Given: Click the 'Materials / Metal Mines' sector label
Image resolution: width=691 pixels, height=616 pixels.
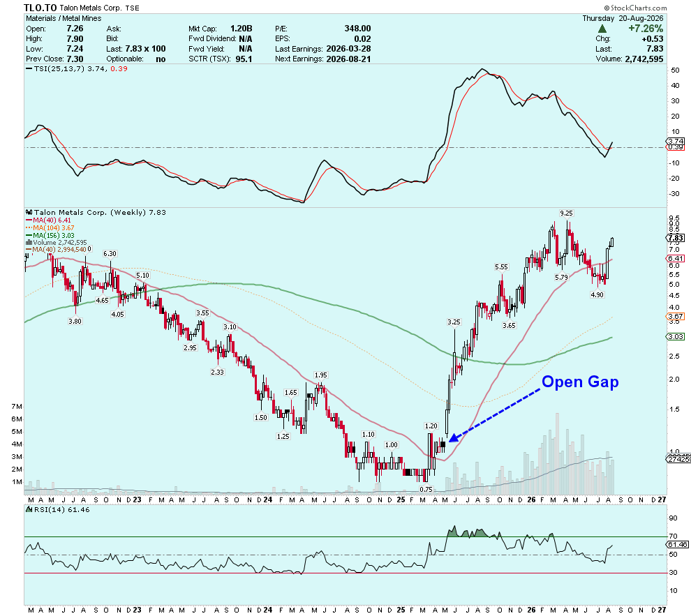Looking at the screenshot, I should pos(64,19).
